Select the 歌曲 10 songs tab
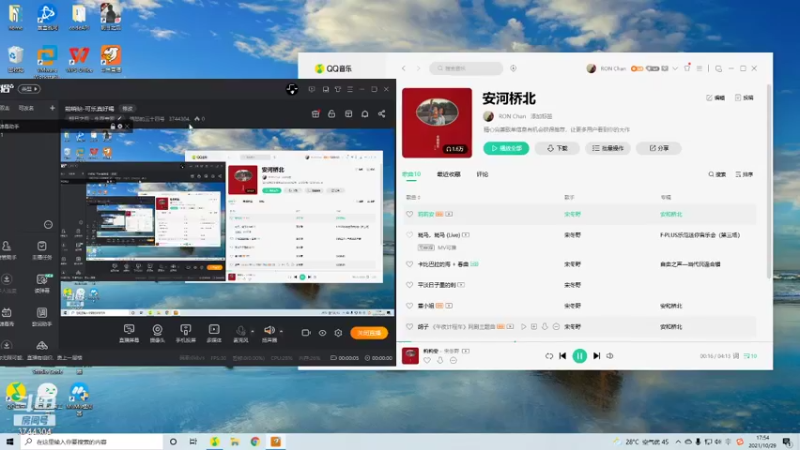The height and width of the screenshot is (450, 800). [411, 174]
